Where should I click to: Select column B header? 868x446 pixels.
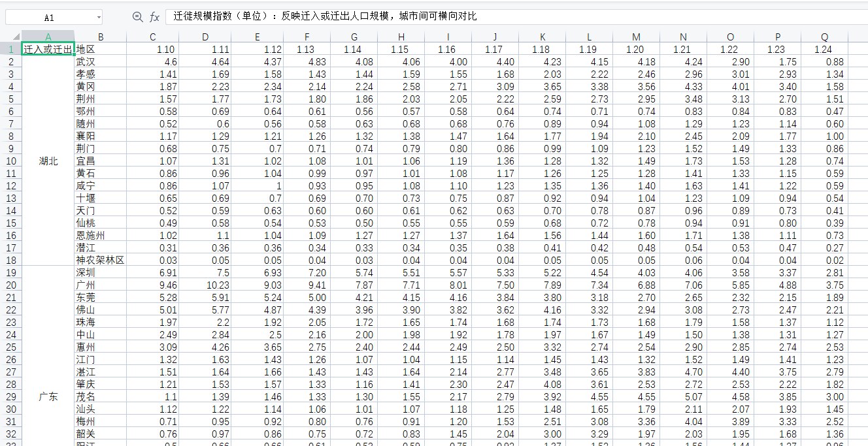(101, 37)
